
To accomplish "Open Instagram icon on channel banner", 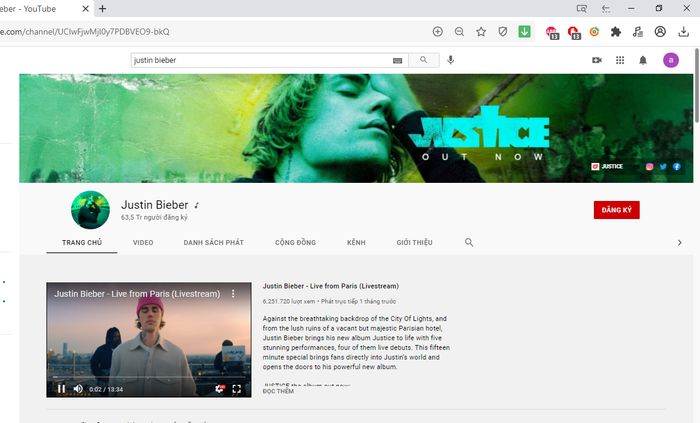I will click(650, 166).
